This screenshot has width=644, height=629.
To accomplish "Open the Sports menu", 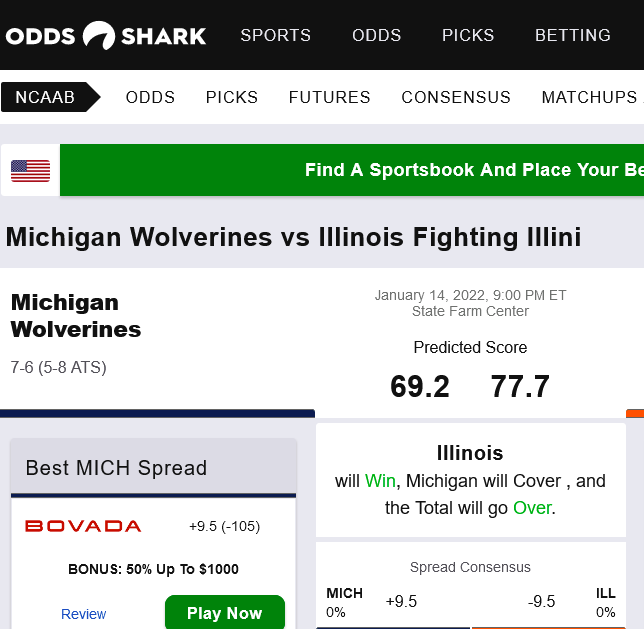I will [x=276, y=36].
